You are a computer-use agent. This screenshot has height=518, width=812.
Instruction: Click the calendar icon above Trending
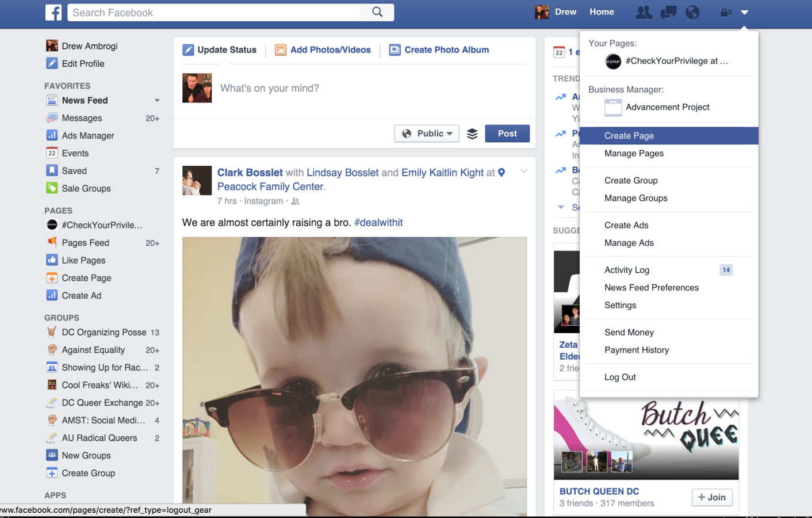(x=559, y=52)
